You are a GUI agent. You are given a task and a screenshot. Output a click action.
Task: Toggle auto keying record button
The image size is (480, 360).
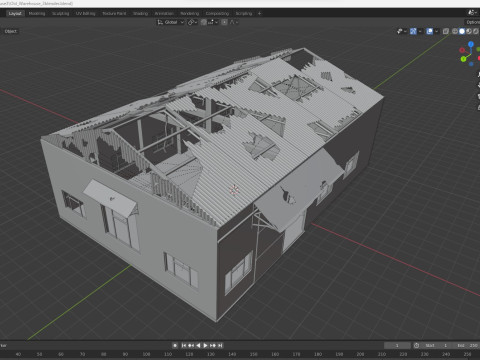[175, 345]
